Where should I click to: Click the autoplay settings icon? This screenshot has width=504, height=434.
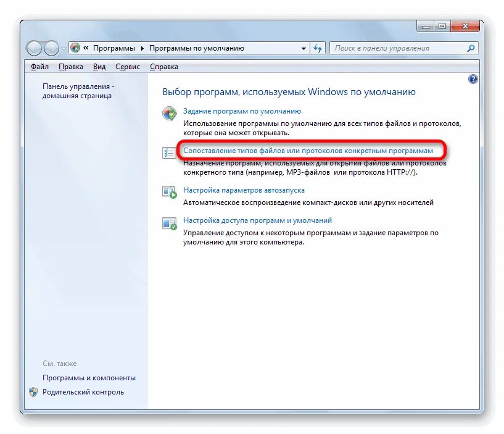(x=170, y=192)
